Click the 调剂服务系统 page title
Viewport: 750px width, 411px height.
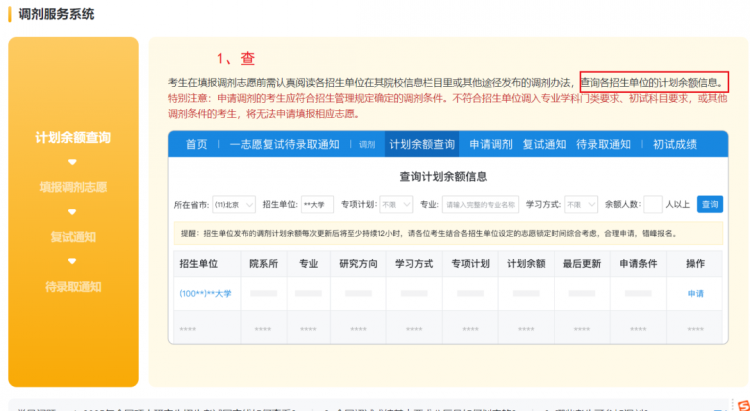(56, 14)
